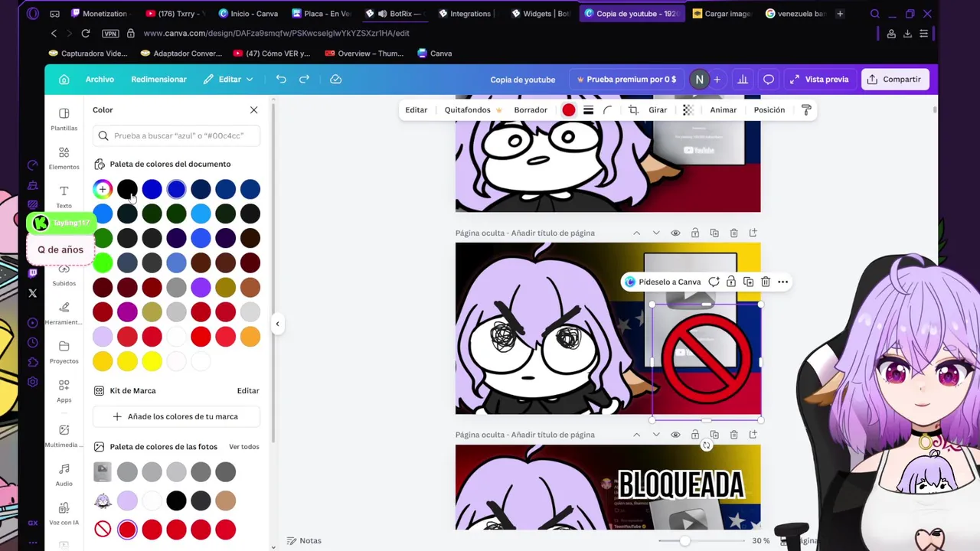The width and height of the screenshot is (980, 551).
Task: Go to Canva home icon
Action: 64,80
